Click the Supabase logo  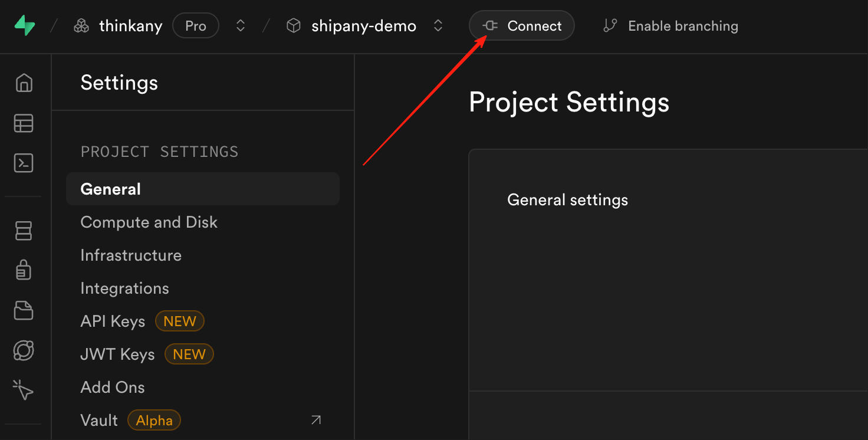[x=25, y=26]
